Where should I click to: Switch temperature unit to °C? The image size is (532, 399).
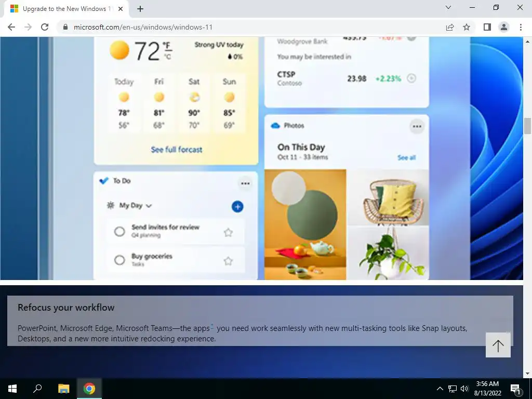pyautogui.click(x=167, y=57)
